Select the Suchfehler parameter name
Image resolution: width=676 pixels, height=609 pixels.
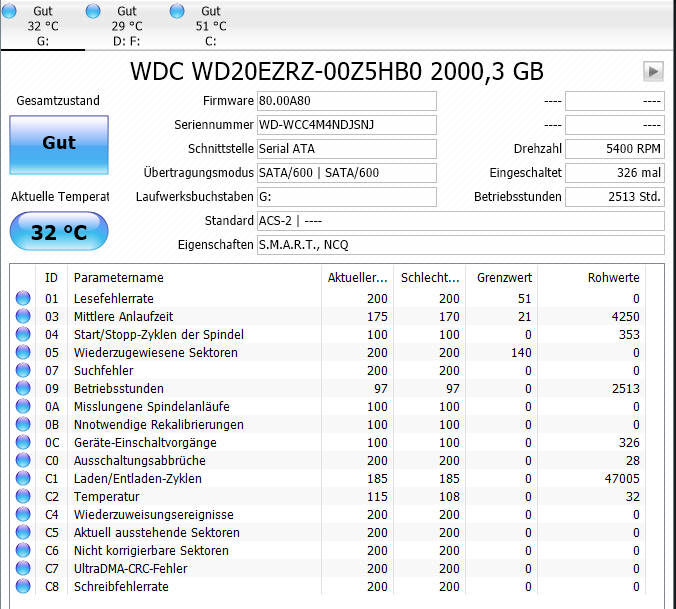pyautogui.click(x=103, y=371)
